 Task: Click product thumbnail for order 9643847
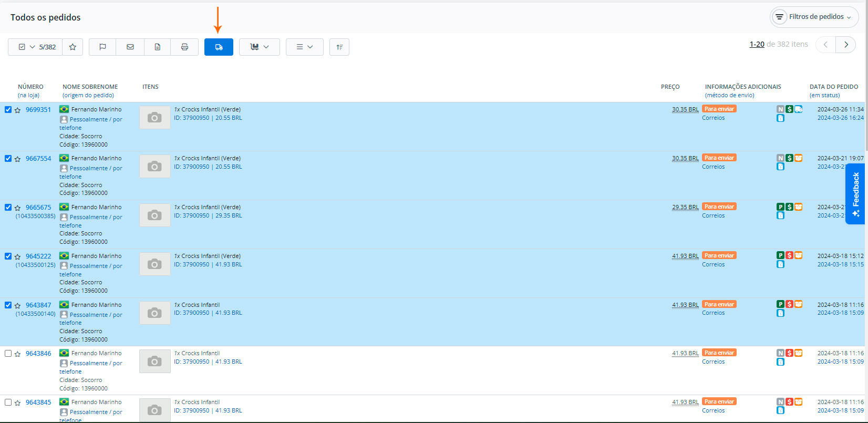coord(154,313)
